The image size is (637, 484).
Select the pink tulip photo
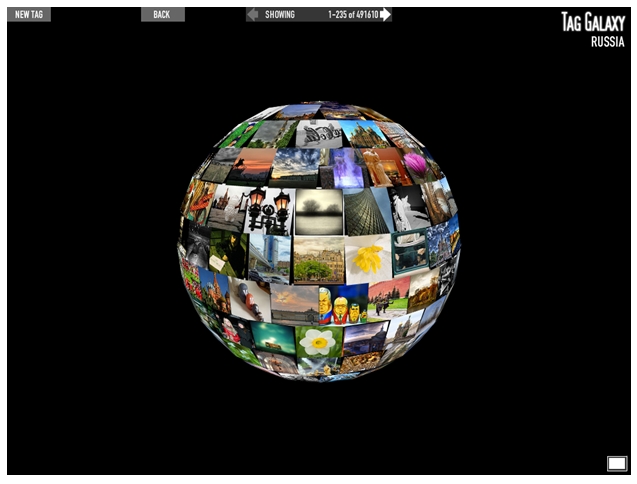[x=412, y=164]
